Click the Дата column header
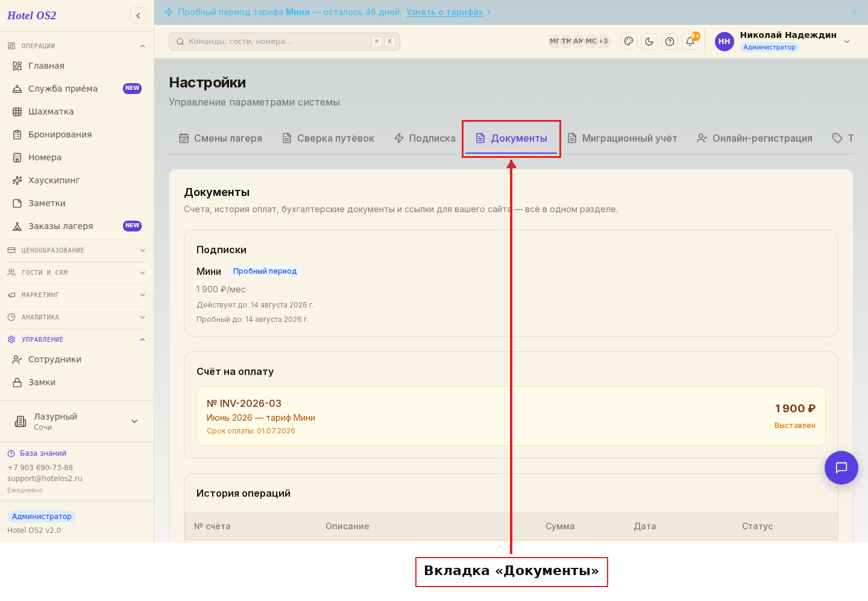 (x=645, y=526)
